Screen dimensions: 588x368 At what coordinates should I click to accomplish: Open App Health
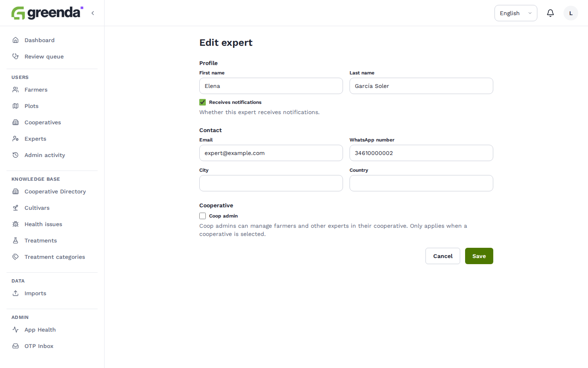click(x=52, y=330)
